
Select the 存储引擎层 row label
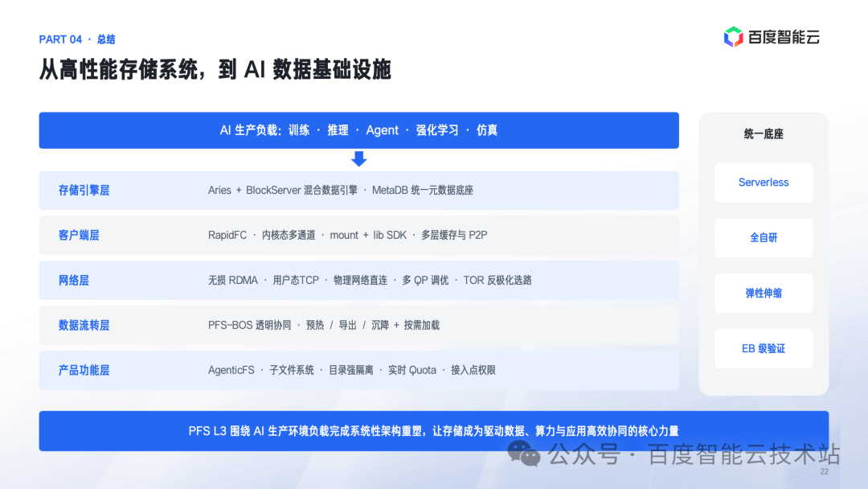pyautogui.click(x=84, y=190)
